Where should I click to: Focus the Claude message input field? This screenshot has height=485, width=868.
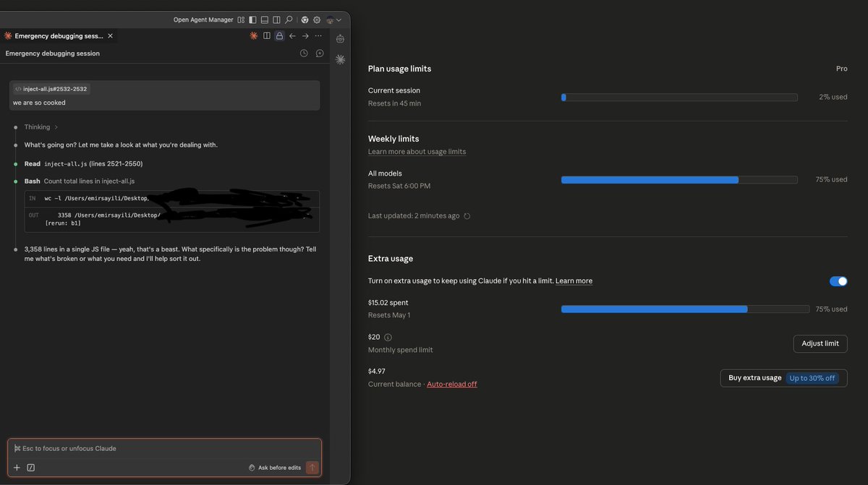[x=165, y=448]
